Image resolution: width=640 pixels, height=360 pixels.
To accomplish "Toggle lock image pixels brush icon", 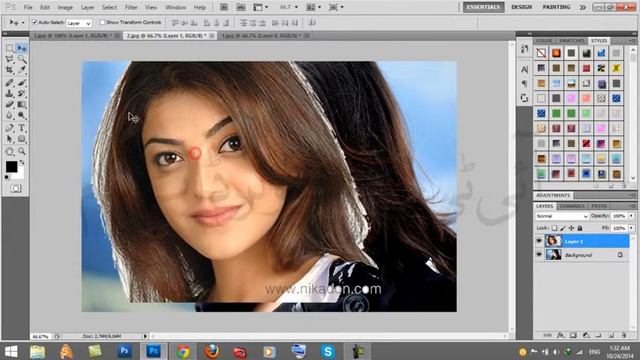I will click(x=563, y=228).
